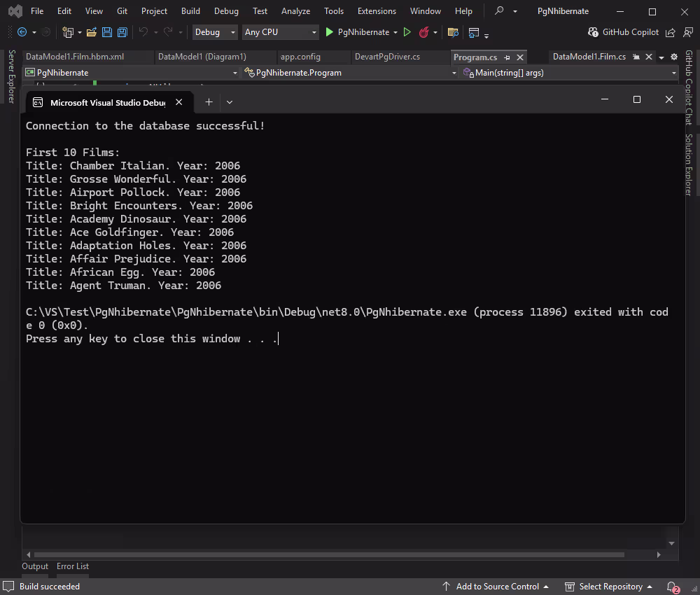Open the solution configuration Debug dropdown

click(214, 32)
